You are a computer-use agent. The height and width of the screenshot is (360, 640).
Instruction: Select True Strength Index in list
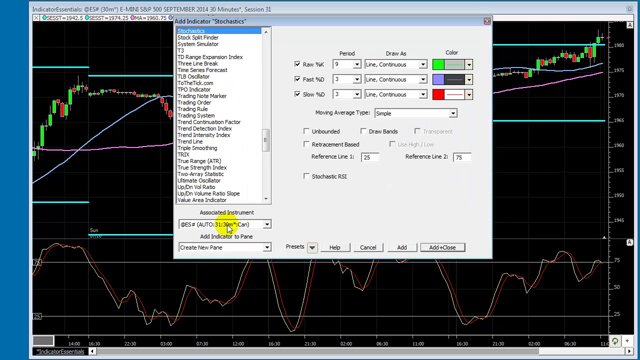[x=202, y=168]
